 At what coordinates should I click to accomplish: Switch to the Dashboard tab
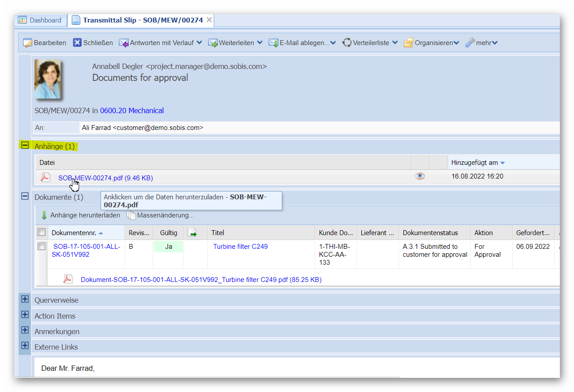click(x=40, y=20)
